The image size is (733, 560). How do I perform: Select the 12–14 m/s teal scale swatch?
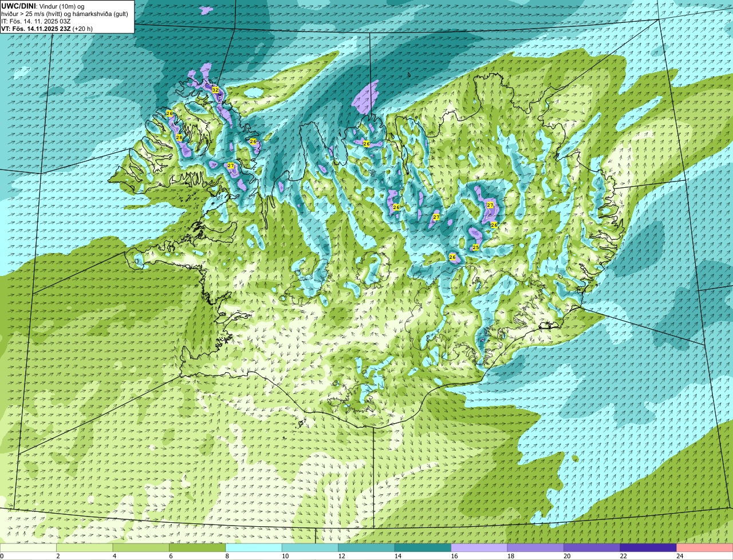point(366,547)
